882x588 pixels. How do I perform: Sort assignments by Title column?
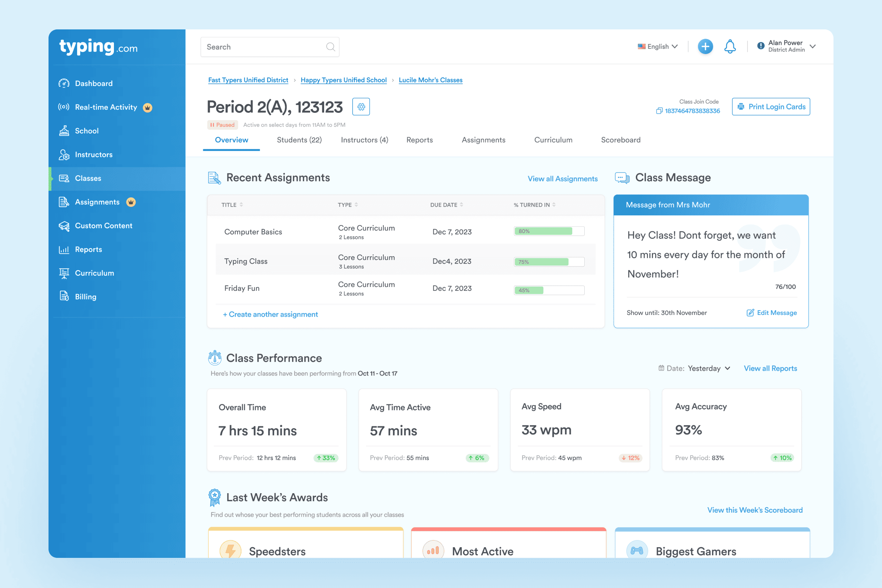point(232,205)
